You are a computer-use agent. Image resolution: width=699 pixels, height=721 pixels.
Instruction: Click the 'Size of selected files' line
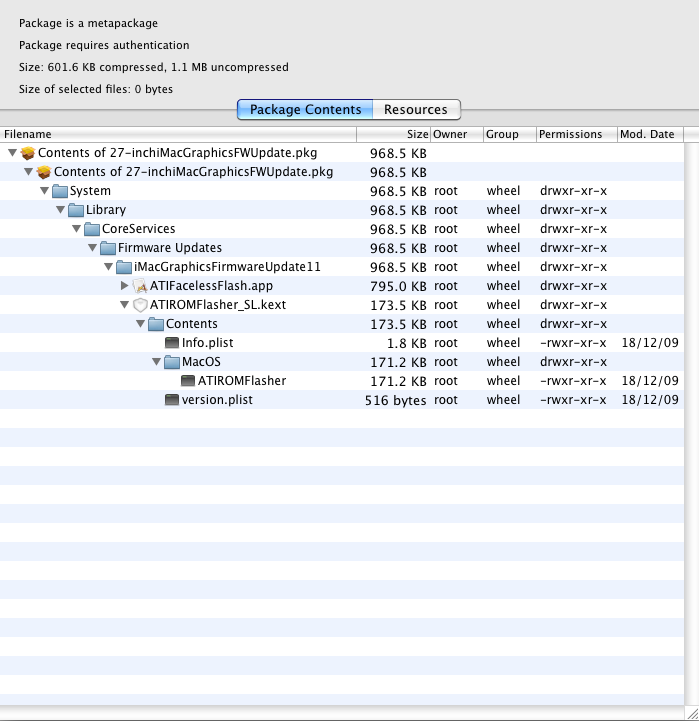96,89
